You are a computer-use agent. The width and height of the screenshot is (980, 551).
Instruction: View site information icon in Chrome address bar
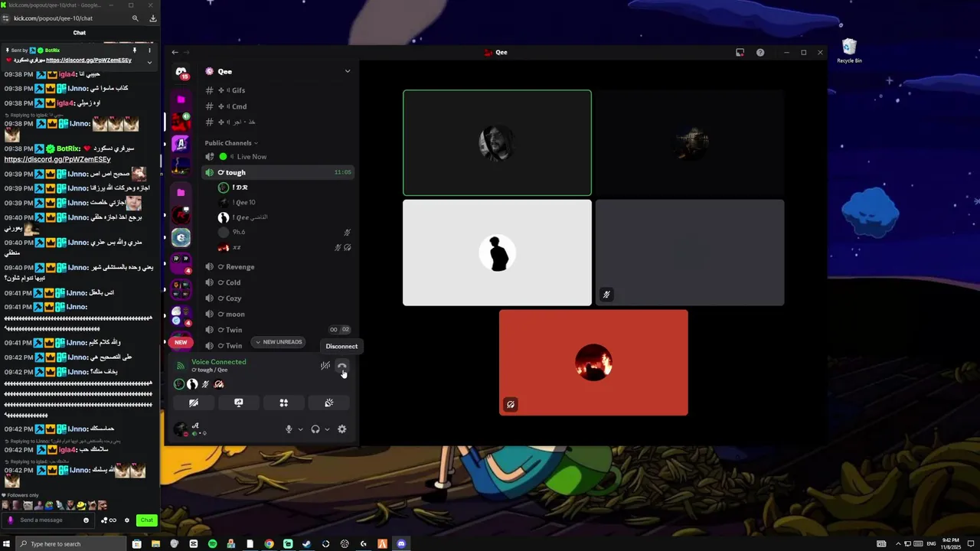pos(7,18)
